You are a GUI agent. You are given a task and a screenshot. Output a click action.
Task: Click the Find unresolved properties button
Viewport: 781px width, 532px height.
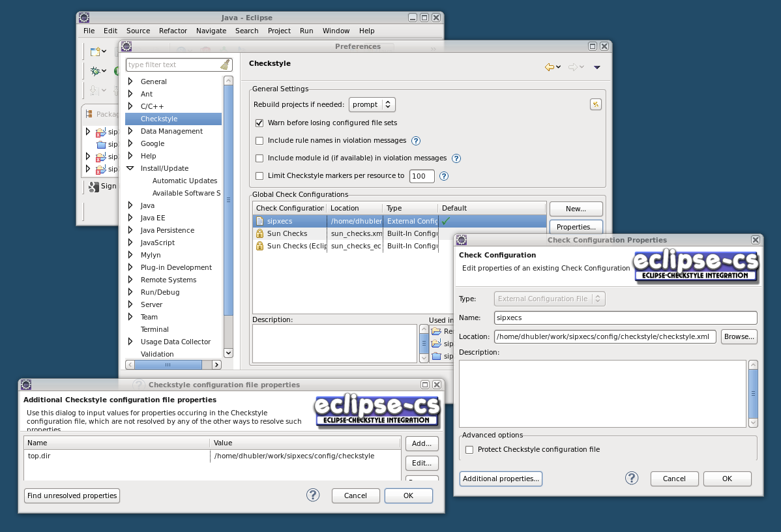click(72, 495)
